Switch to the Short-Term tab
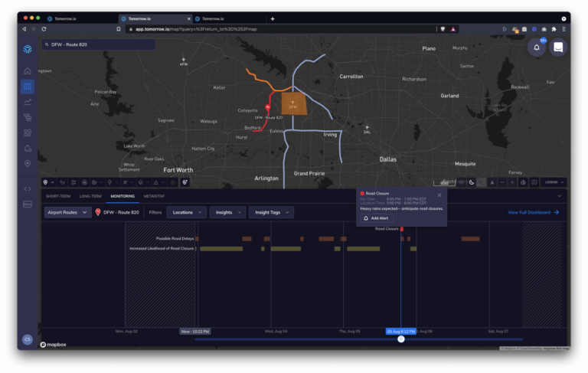Image resolution: width=588 pixels, height=373 pixels. pos(58,196)
